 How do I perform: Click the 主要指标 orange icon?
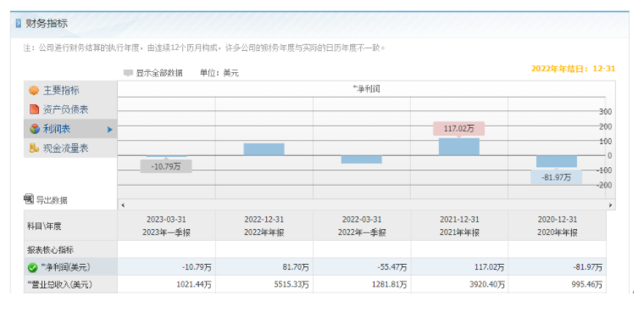[34, 91]
